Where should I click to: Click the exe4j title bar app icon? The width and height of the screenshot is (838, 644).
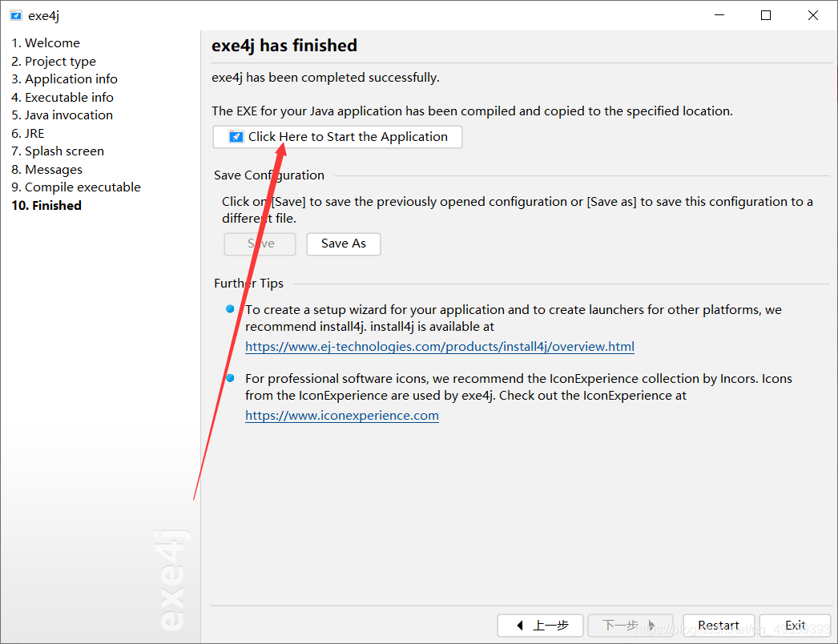(x=16, y=15)
